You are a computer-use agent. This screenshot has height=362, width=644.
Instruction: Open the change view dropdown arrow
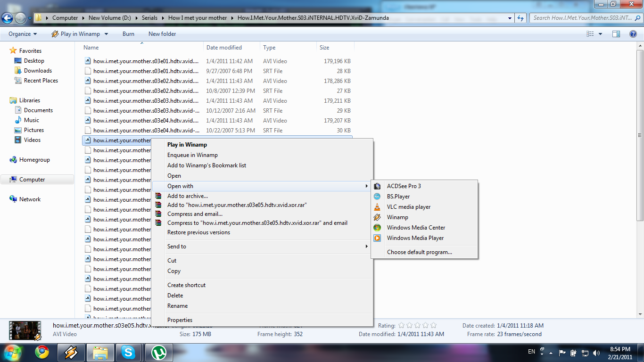600,34
